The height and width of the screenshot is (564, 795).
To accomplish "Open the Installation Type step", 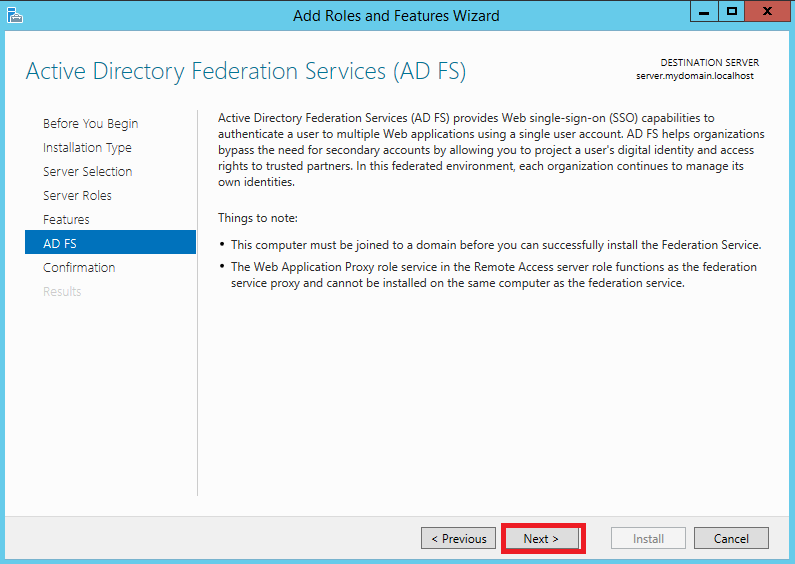I will [x=87, y=148].
